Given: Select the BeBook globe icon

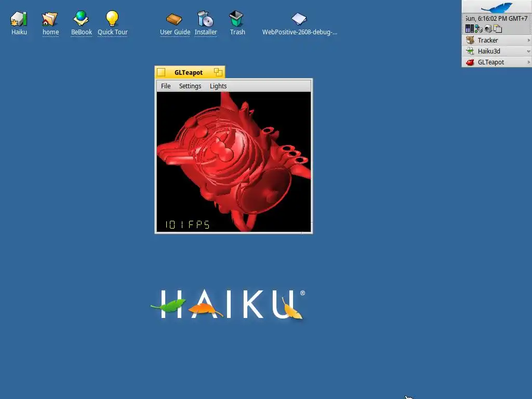Looking at the screenshot, I should pyautogui.click(x=81, y=18).
